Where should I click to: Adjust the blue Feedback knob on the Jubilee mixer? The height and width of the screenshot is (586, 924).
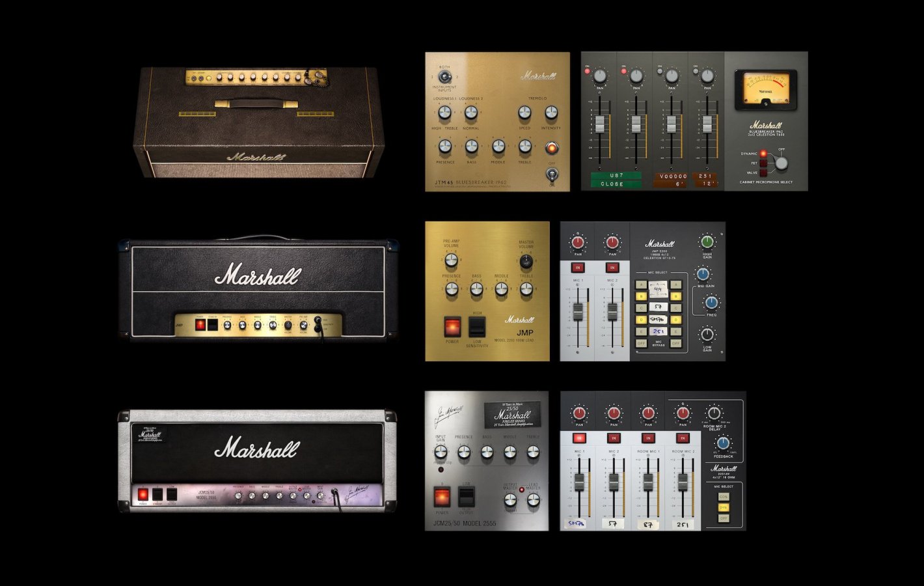pos(723,443)
